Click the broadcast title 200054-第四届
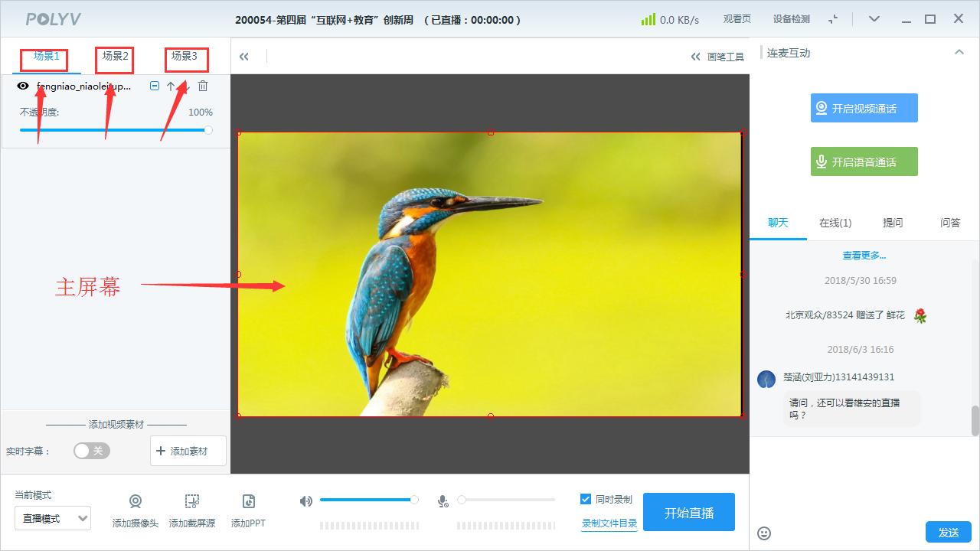 [379, 20]
